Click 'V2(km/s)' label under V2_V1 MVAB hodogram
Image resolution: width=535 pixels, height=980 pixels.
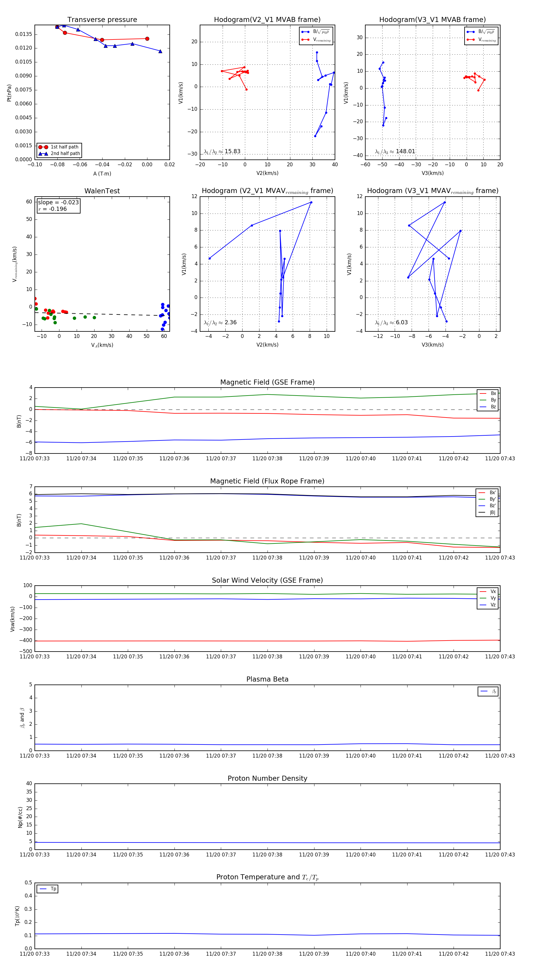(x=267, y=173)
